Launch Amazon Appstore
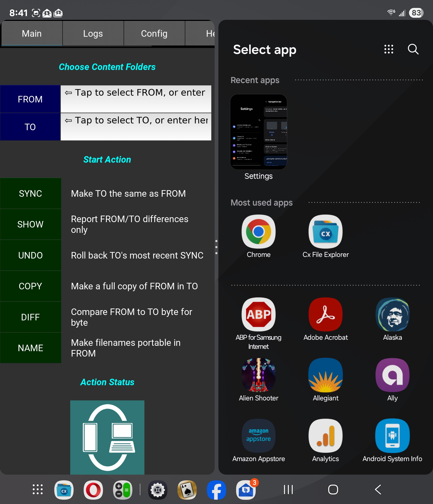 [258, 435]
